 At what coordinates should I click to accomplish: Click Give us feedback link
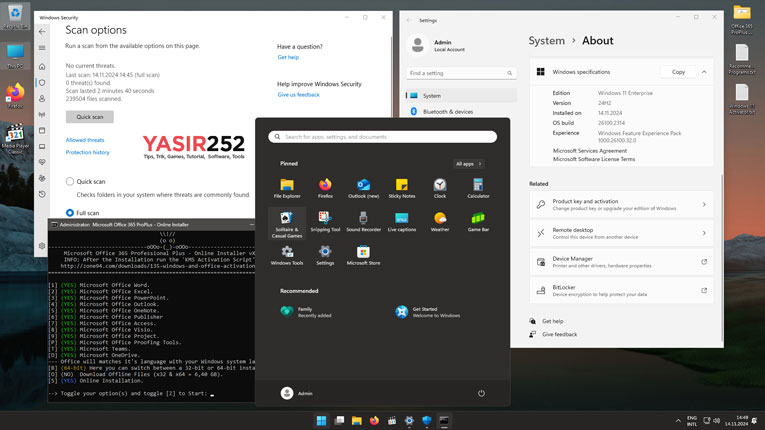299,95
